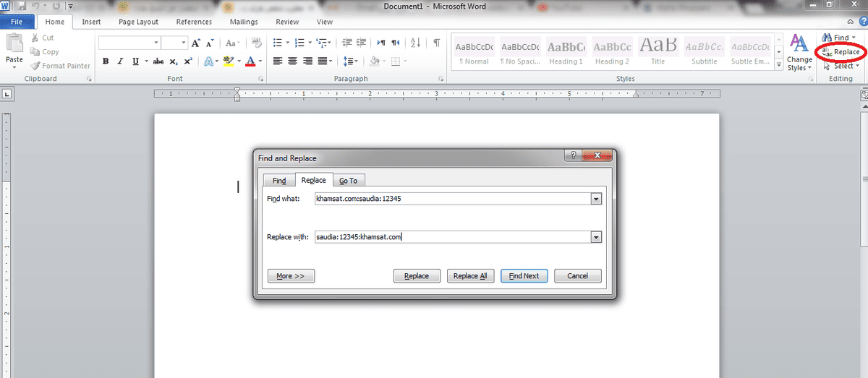Click into the Find what text field
868x378 pixels.
point(453,199)
